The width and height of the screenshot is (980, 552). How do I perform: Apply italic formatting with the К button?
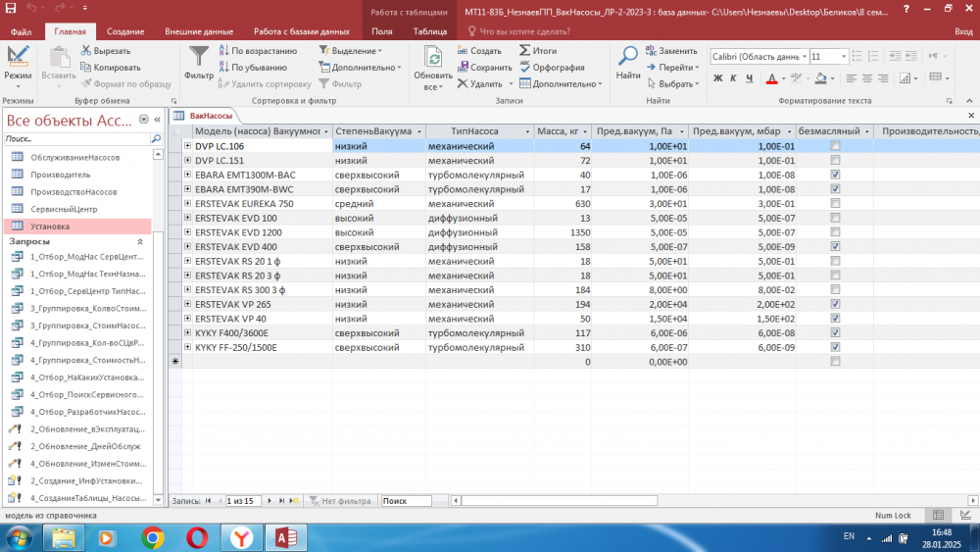click(732, 78)
